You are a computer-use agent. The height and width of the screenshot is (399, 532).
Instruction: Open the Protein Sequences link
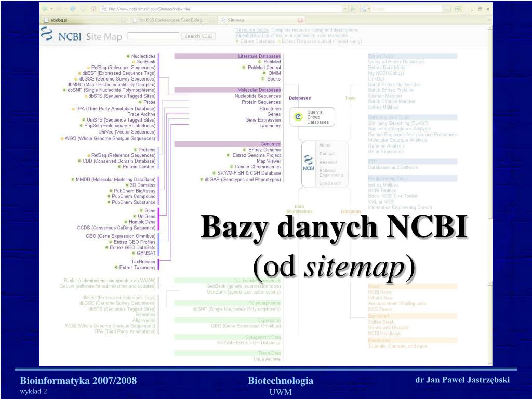tap(261, 102)
